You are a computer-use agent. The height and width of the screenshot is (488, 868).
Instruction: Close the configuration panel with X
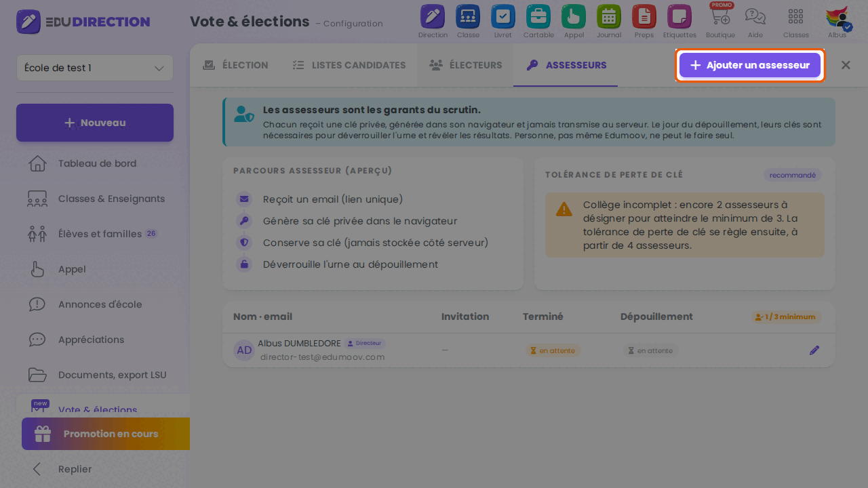[x=846, y=65]
